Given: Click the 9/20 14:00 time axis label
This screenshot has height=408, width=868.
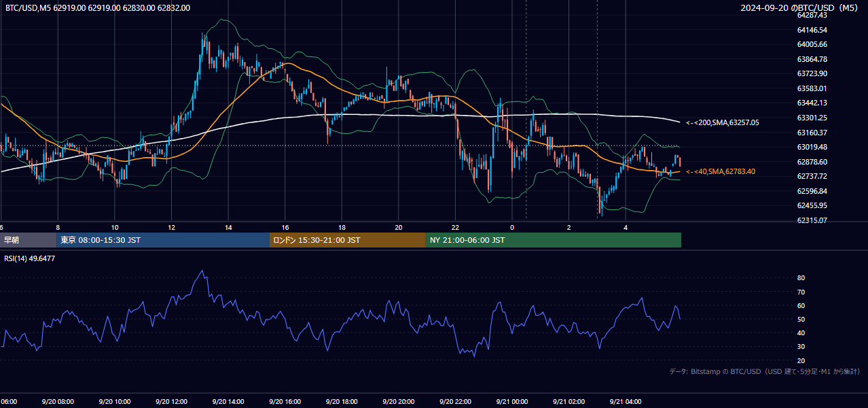Looking at the screenshot, I should (228, 402).
